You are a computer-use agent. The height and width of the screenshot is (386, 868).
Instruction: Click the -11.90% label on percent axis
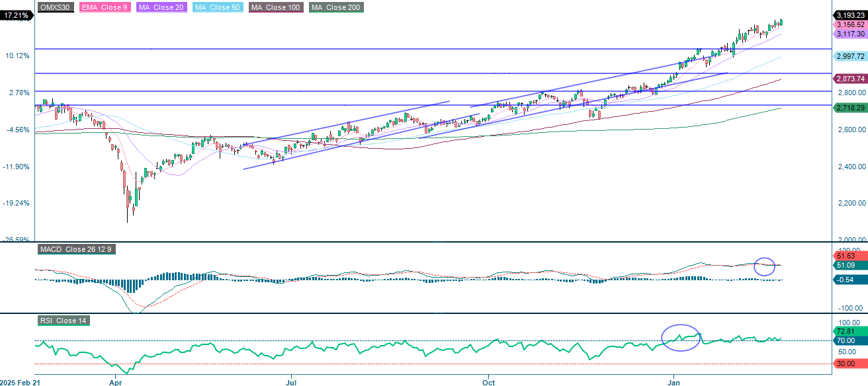(x=16, y=167)
